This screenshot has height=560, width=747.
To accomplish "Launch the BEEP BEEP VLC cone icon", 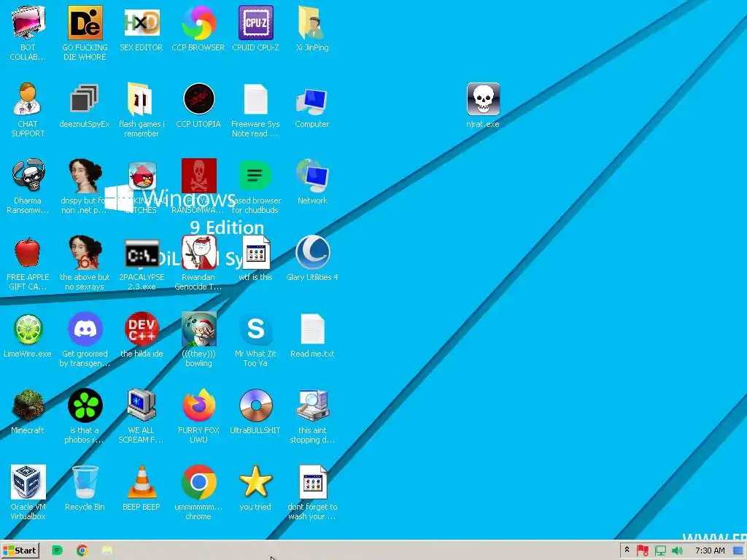I will pos(142,488).
